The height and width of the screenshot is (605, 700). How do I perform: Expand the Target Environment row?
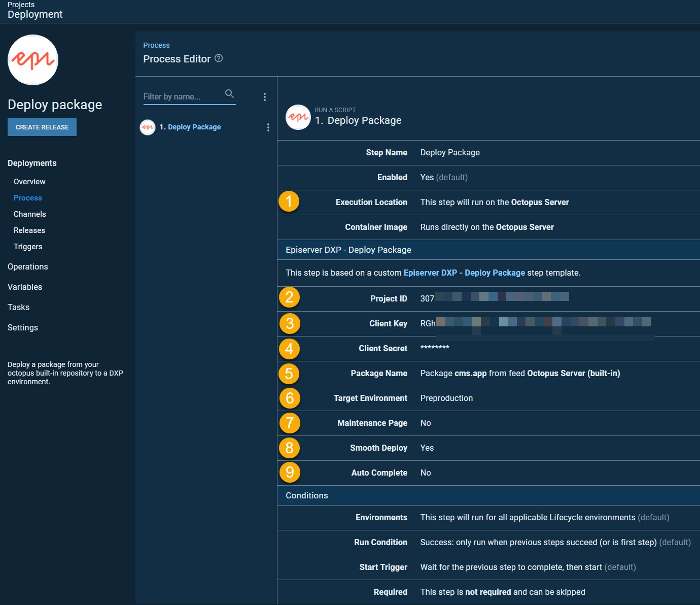pos(488,398)
